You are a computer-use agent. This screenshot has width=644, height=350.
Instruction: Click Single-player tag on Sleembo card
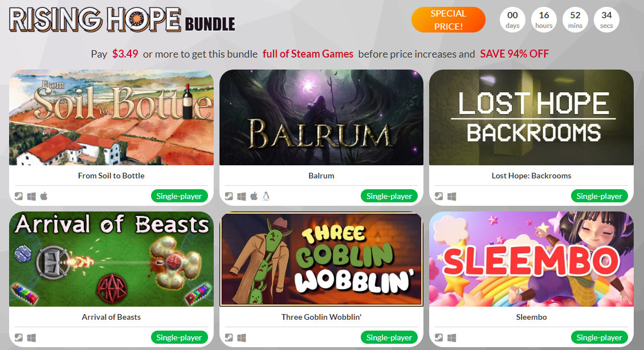point(599,337)
